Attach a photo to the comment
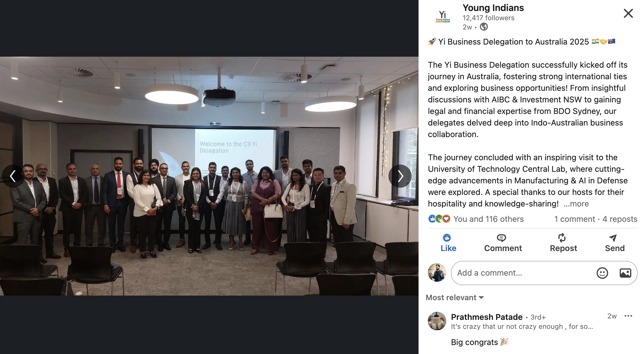The image size is (644, 354). [x=625, y=273]
